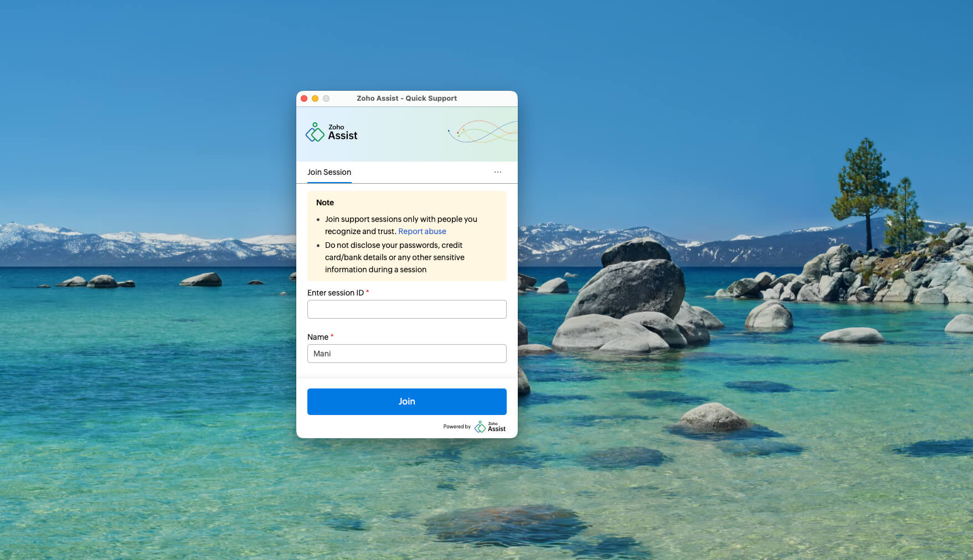Focus the Enter session ID field
Image resolution: width=973 pixels, height=560 pixels.
click(407, 309)
